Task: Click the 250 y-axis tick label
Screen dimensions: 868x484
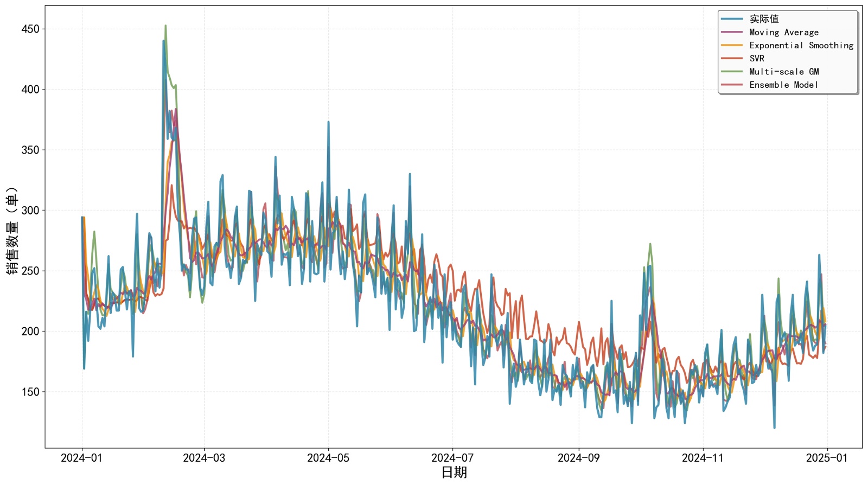Action: click(30, 271)
